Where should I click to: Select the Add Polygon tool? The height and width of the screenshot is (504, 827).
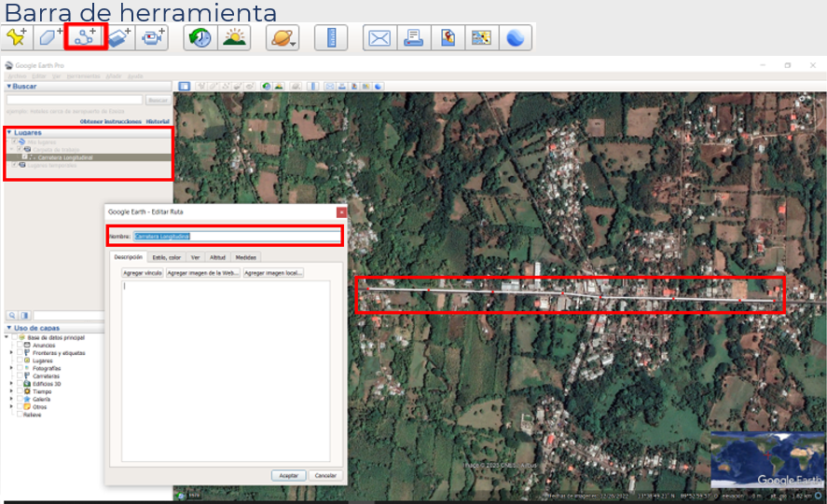tap(48, 38)
